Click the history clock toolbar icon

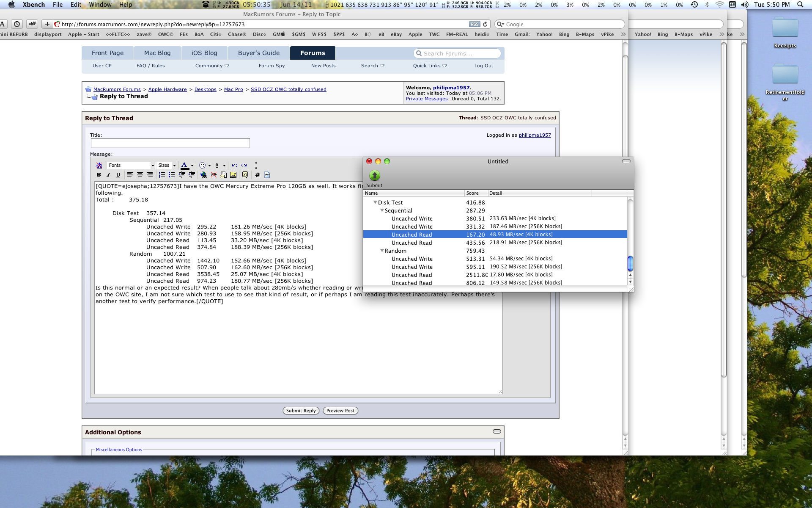(17, 24)
